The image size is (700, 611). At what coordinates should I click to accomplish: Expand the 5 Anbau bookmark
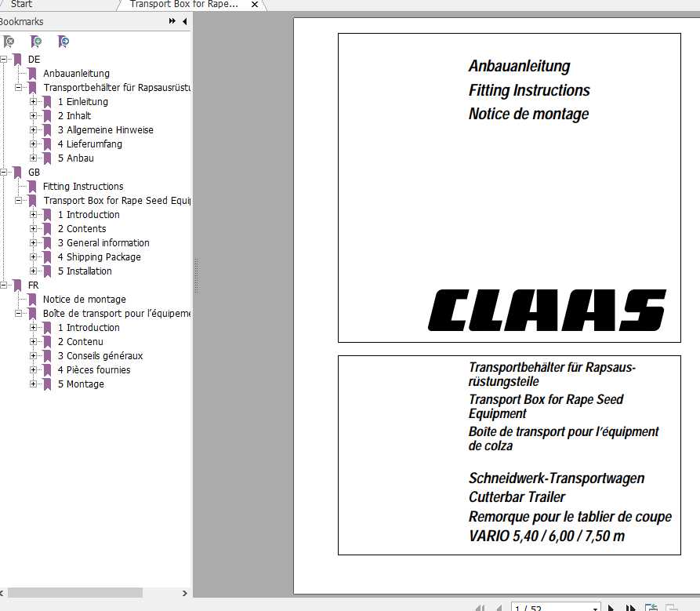click(x=33, y=158)
